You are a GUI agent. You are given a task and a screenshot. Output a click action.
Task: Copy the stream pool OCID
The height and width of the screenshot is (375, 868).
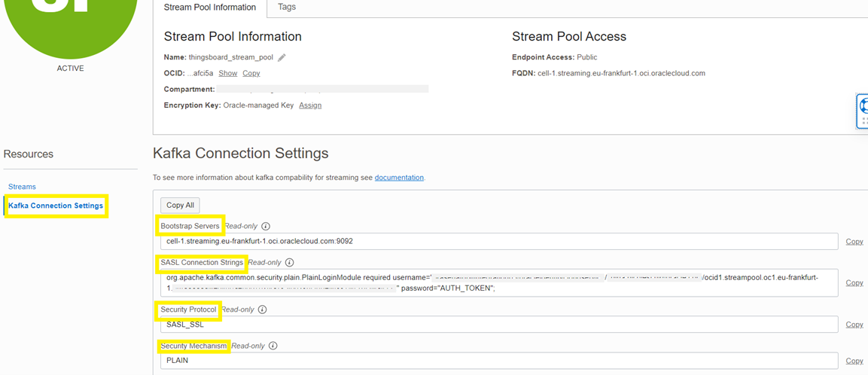pos(251,73)
